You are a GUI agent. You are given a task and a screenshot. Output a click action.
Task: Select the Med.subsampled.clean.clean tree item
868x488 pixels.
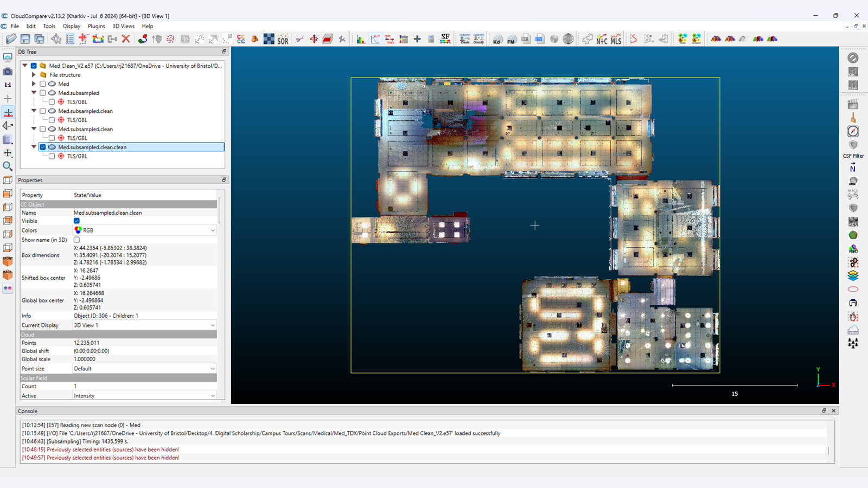[x=92, y=147]
